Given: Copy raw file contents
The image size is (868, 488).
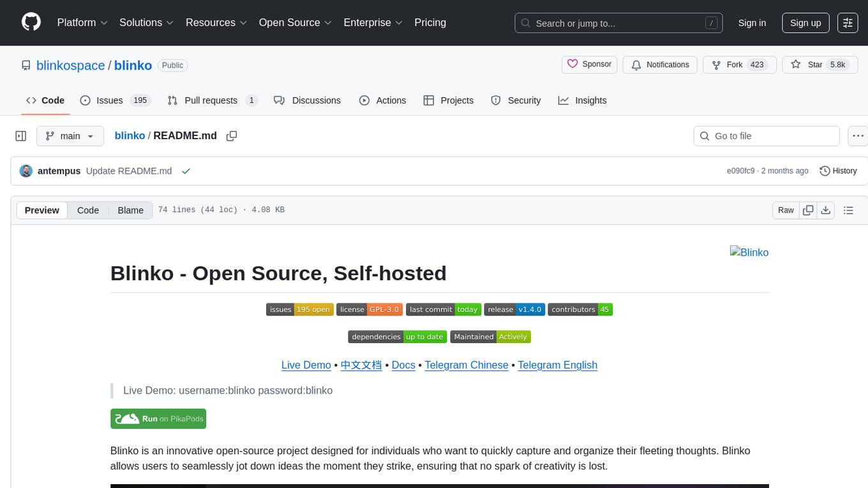Looking at the screenshot, I should tap(808, 210).
